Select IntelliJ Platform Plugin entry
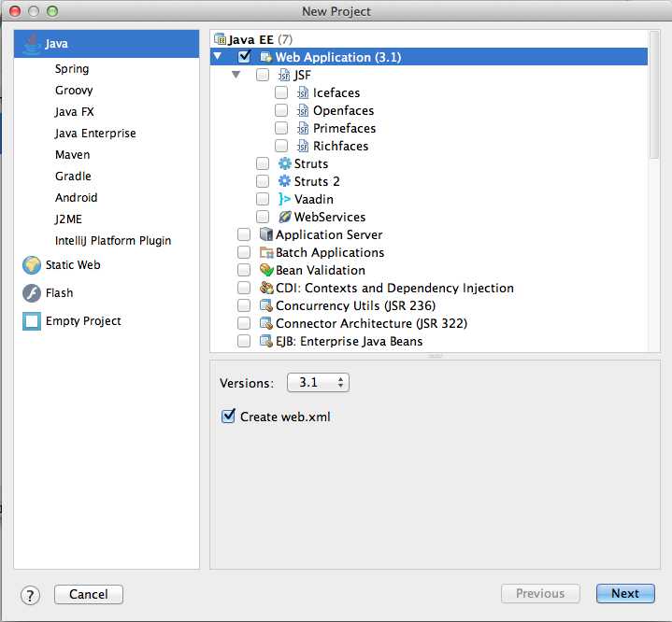This screenshot has height=622, width=672. point(113,241)
